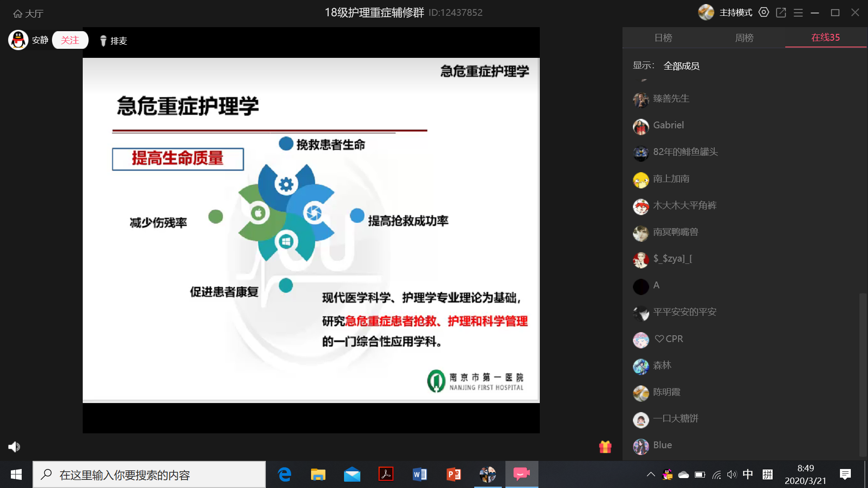Viewport: 868px width, 488px height.
Task: Open the room settings gear icon
Action: (764, 13)
